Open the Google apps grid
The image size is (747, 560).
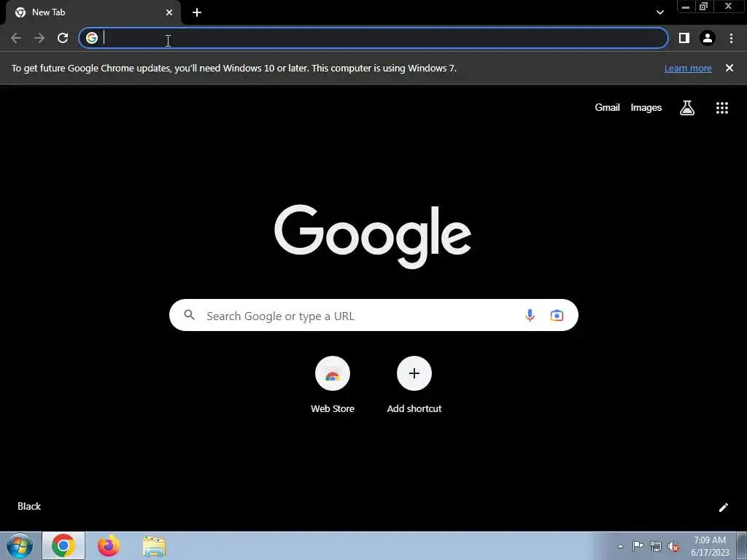(x=722, y=108)
